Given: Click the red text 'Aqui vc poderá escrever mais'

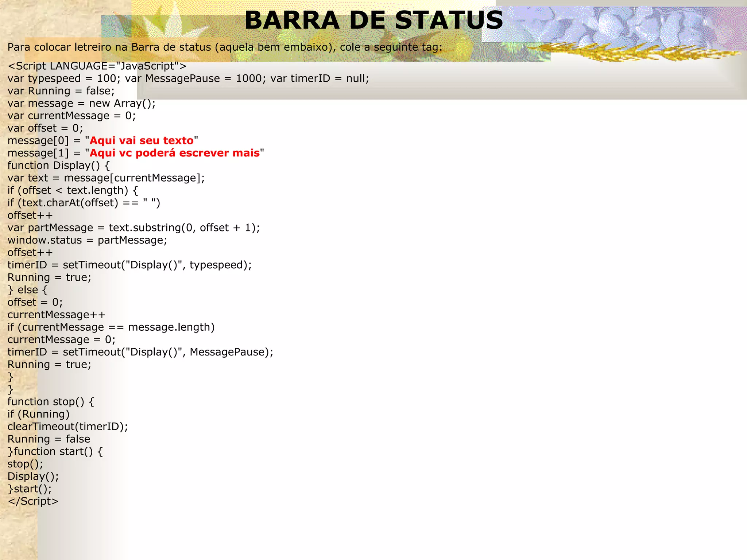Looking at the screenshot, I should 175,153.
